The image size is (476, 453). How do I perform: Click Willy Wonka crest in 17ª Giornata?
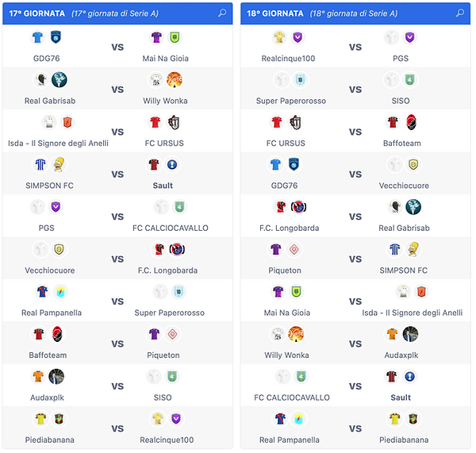point(174,79)
